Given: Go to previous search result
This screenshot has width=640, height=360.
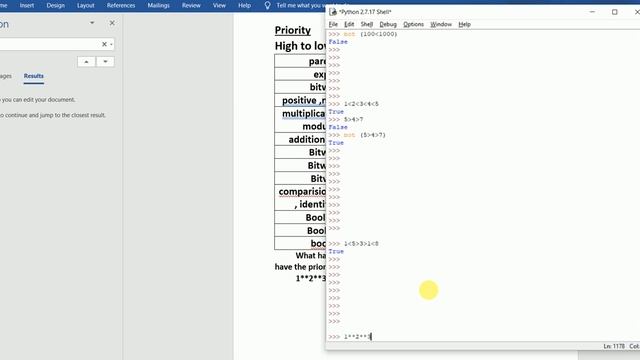Looking at the screenshot, I should point(86,62).
